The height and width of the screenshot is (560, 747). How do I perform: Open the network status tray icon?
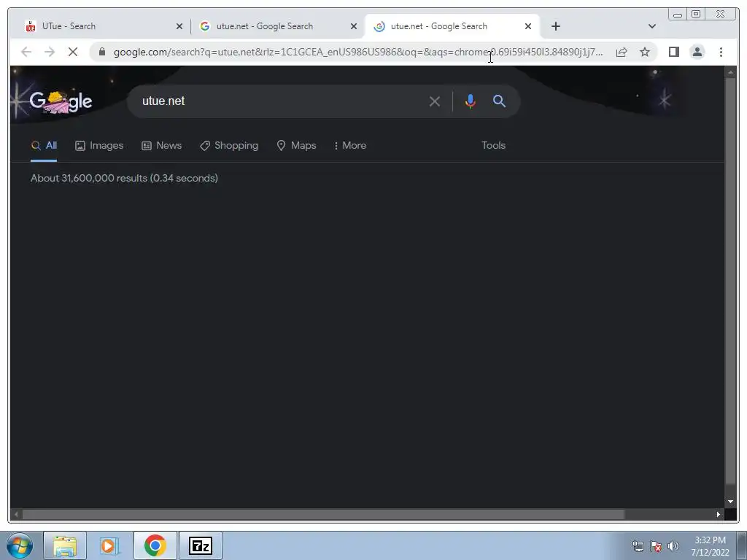coord(638,546)
